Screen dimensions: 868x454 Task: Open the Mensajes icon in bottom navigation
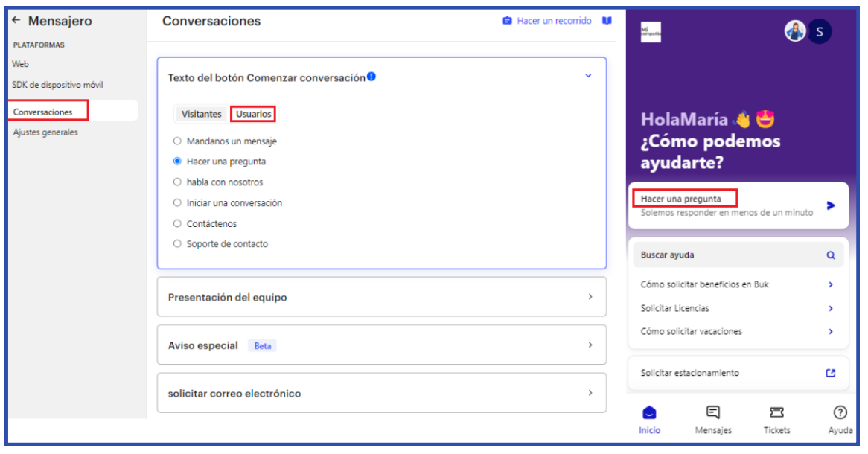tap(712, 412)
